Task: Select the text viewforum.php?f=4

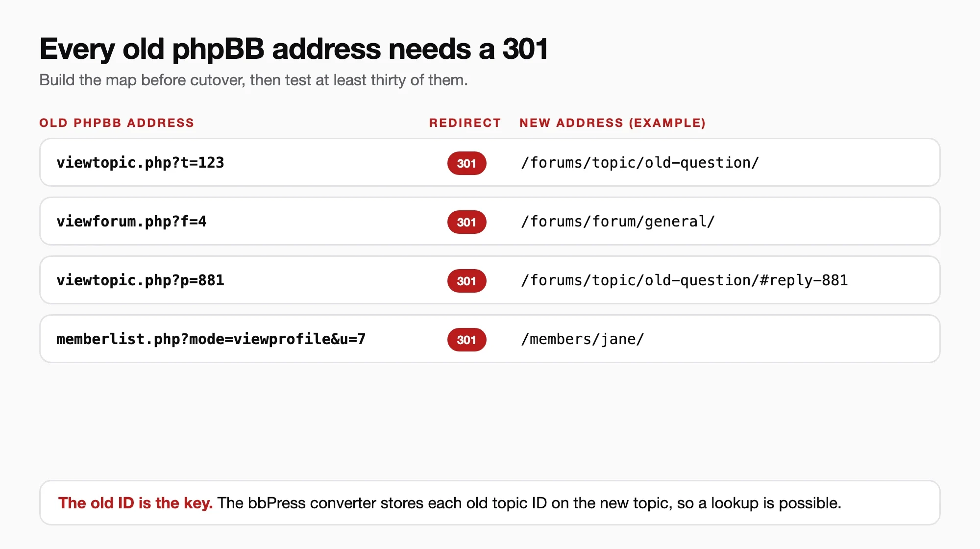Action: tap(131, 222)
